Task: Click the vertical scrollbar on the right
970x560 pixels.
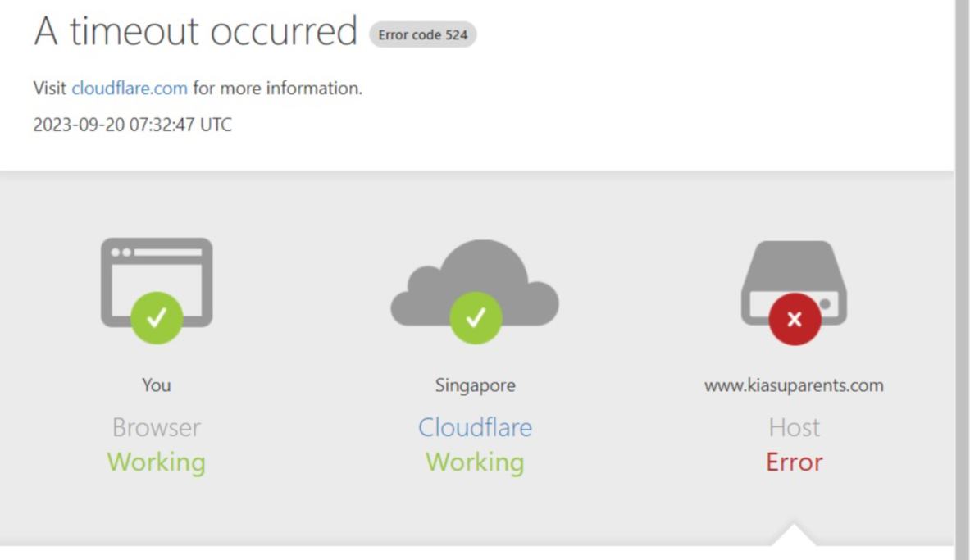Action: click(x=963, y=280)
